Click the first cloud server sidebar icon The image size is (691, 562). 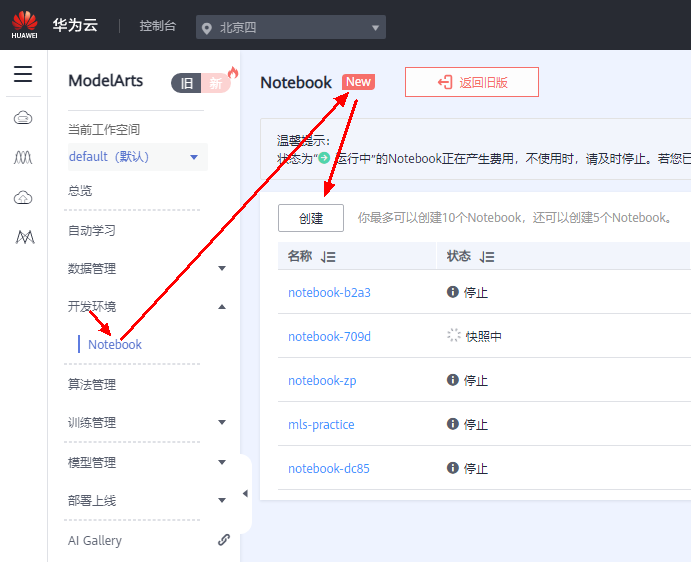[x=23, y=118]
